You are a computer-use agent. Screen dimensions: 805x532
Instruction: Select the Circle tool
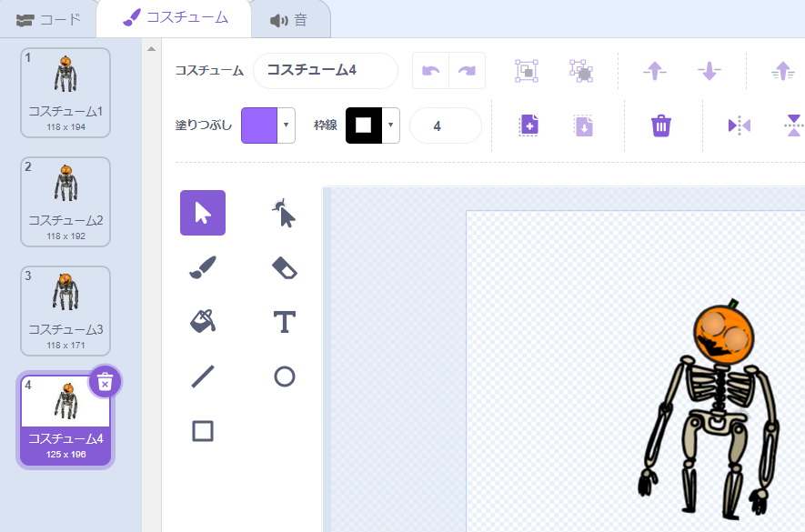pyautogui.click(x=284, y=376)
